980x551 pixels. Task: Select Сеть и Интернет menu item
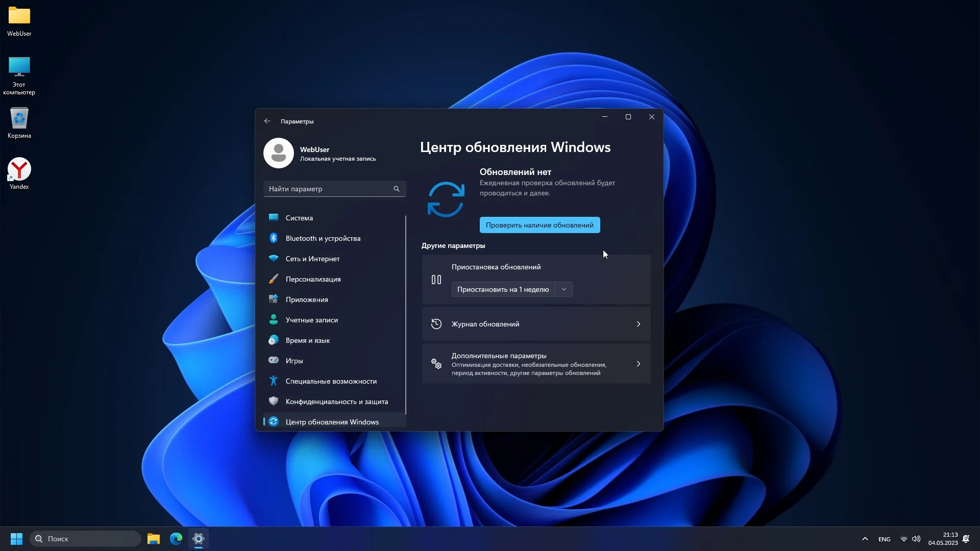pyautogui.click(x=312, y=259)
